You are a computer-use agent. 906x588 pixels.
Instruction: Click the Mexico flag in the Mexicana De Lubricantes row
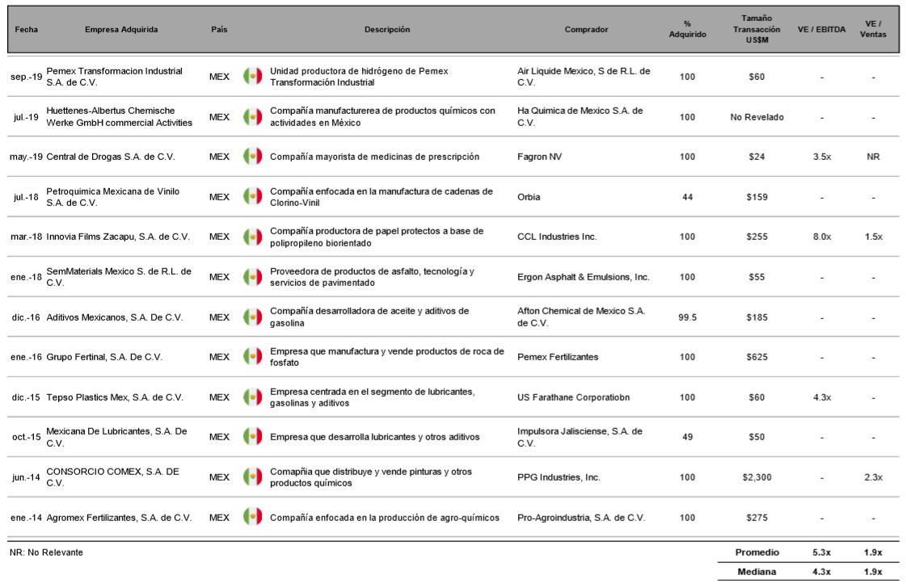[252, 437]
